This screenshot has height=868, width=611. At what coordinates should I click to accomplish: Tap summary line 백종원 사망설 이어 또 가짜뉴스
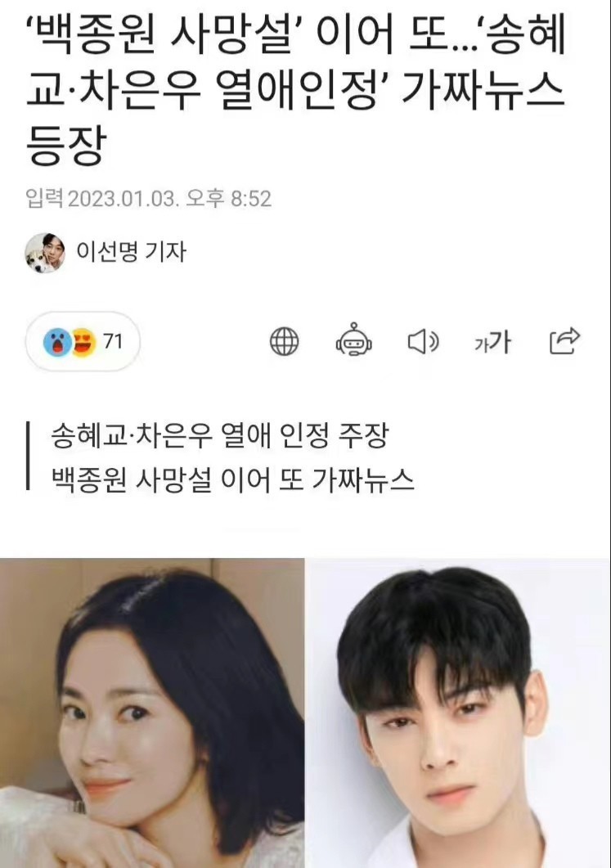click(233, 479)
